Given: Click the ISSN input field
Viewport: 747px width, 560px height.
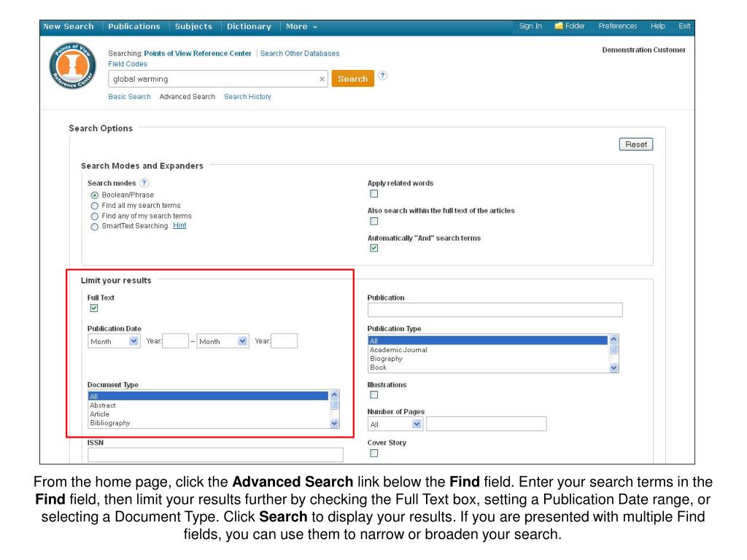Looking at the screenshot, I should point(215,455).
